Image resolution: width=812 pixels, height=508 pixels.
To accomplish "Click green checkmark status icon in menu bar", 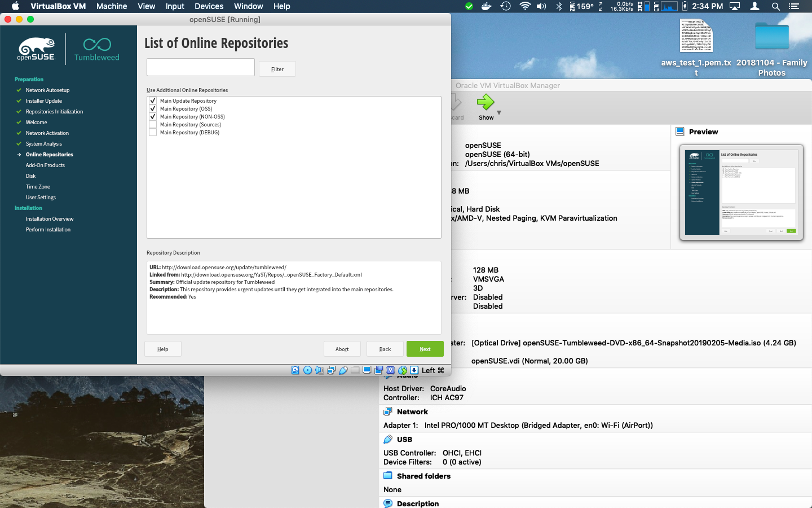I will tap(469, 6).
